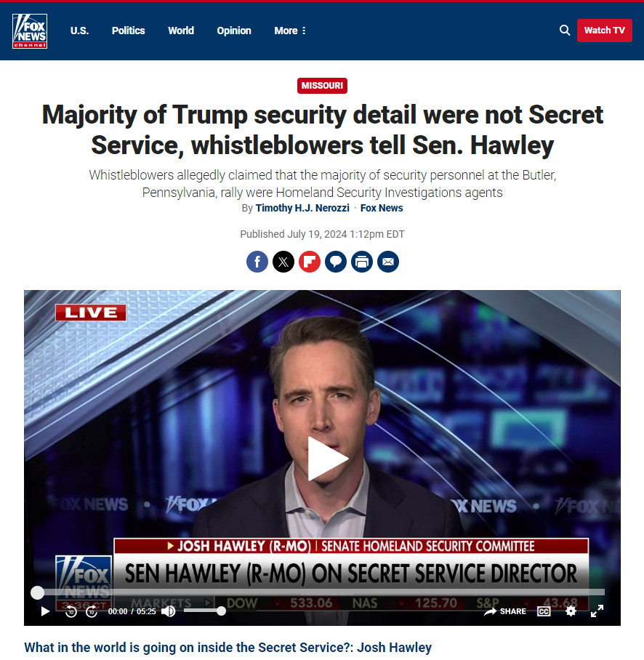Go to the Politics section

(x=129, y=31)
